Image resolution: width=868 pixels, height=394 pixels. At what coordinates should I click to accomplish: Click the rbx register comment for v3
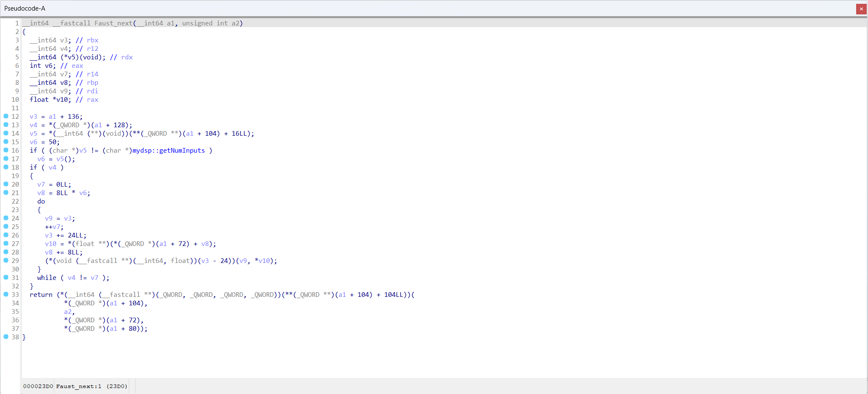point(92,40)
